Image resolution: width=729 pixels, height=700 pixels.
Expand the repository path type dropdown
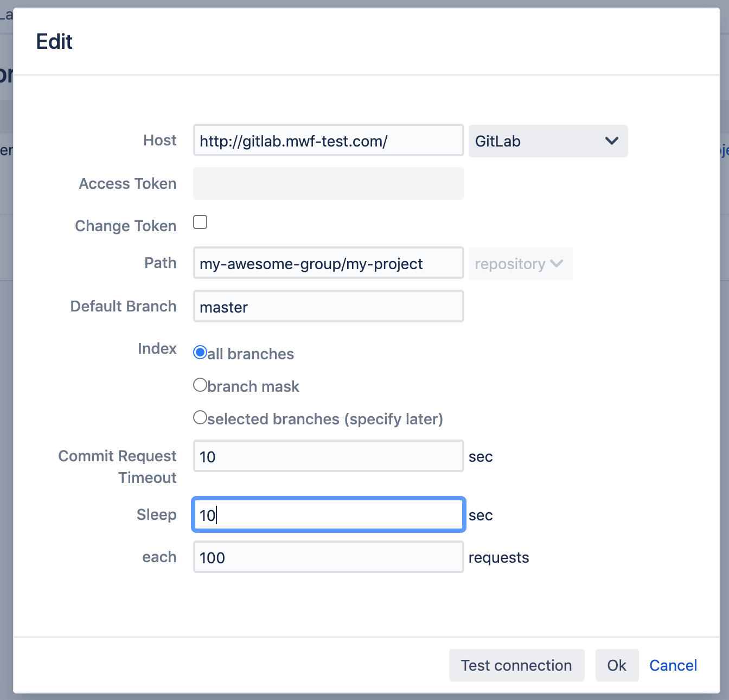pos(520,264)
